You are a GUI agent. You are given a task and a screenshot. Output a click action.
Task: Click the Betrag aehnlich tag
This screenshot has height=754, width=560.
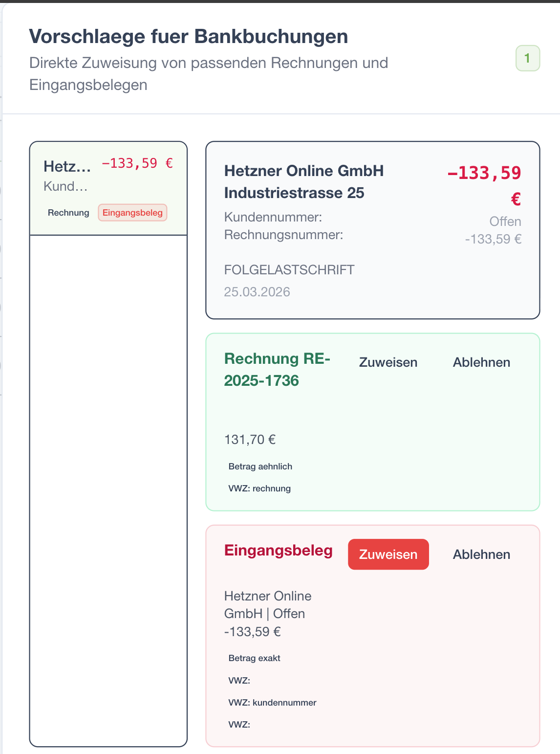(260, 466)
